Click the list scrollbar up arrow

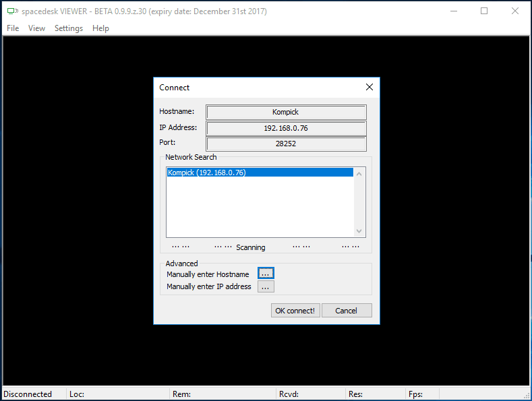[x=359, y=174]
